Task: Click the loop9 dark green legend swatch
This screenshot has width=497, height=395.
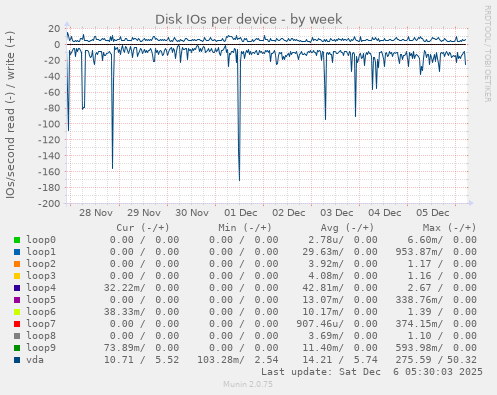Action: 17,348
